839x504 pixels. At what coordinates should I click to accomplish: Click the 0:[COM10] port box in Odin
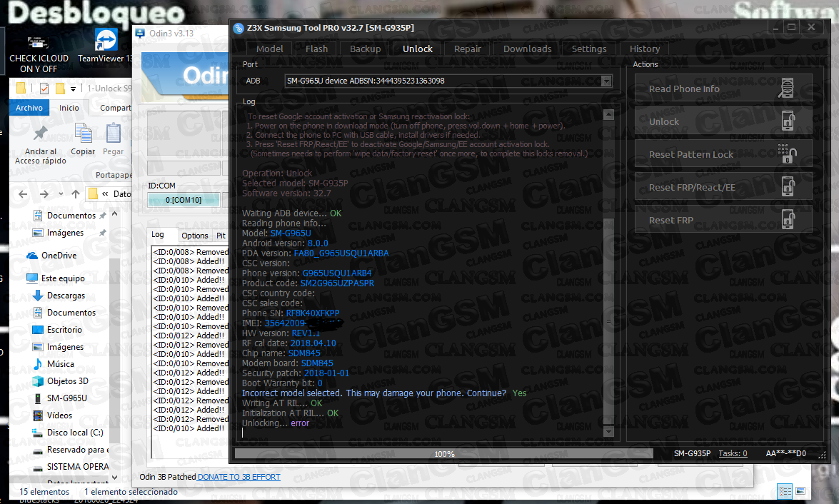click(184, 200)
